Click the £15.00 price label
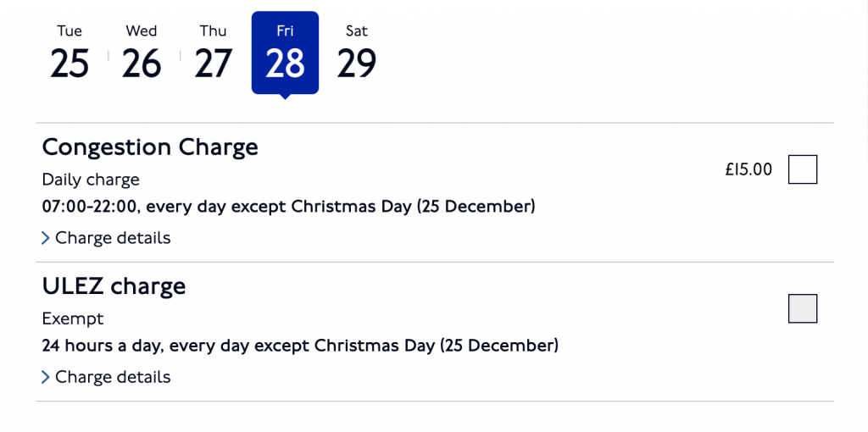Image resolution: width=868 pixels, height=432 pixels. 748,169
